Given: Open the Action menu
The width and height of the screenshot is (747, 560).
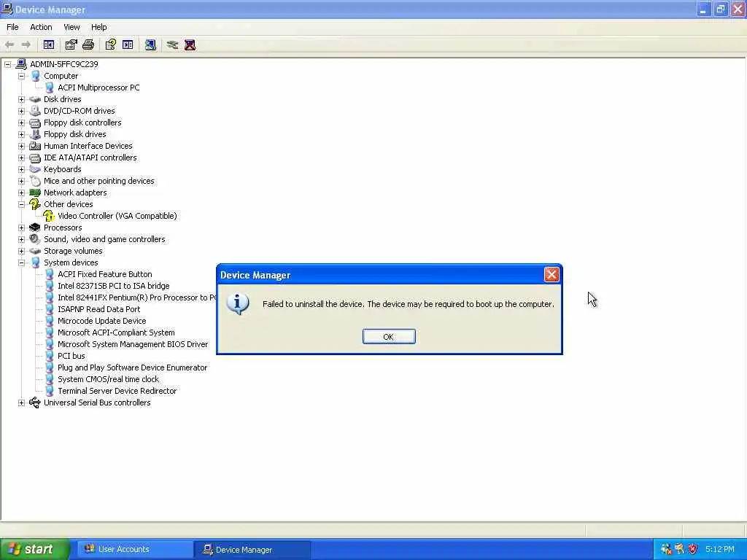Looking at the screenshot, I should [x=41, y=27].
